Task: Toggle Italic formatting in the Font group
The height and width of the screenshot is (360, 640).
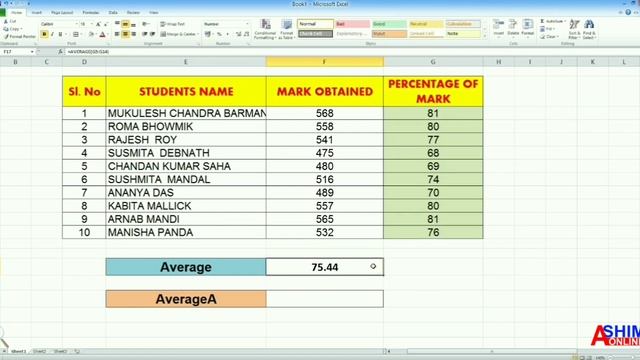Action: click(x=52, y=34)
